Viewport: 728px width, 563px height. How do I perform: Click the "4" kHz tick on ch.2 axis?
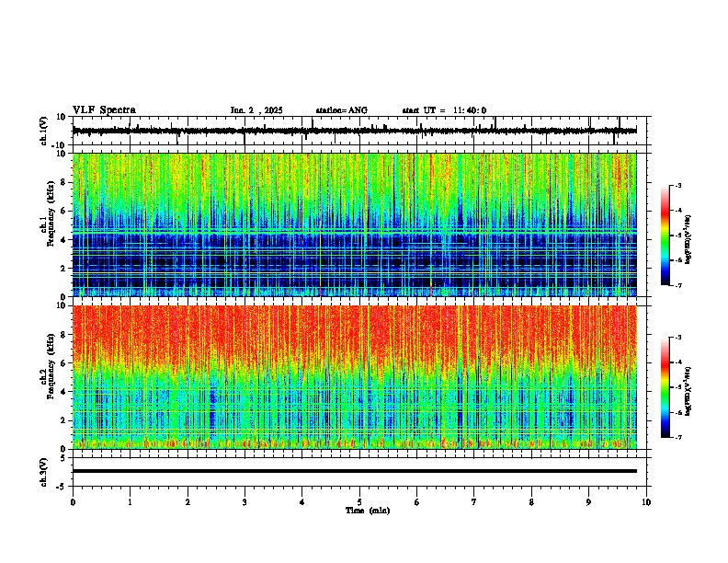click(x=64, y=392)
